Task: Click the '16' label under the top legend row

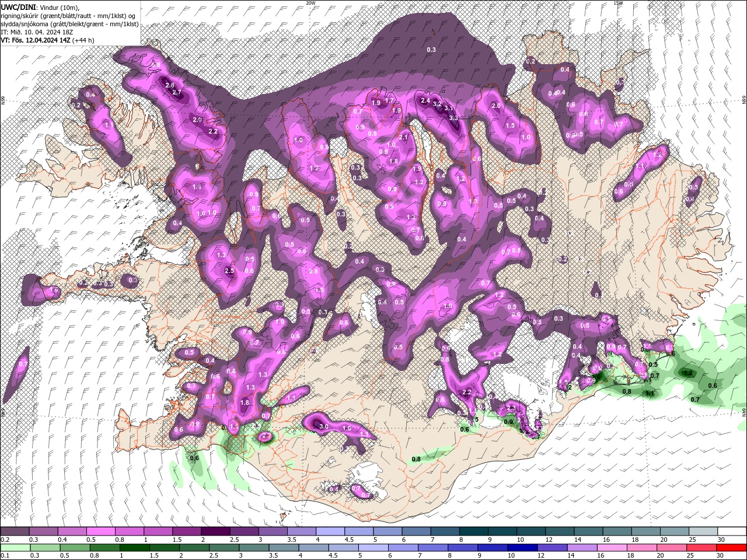Action: [606, 540]
